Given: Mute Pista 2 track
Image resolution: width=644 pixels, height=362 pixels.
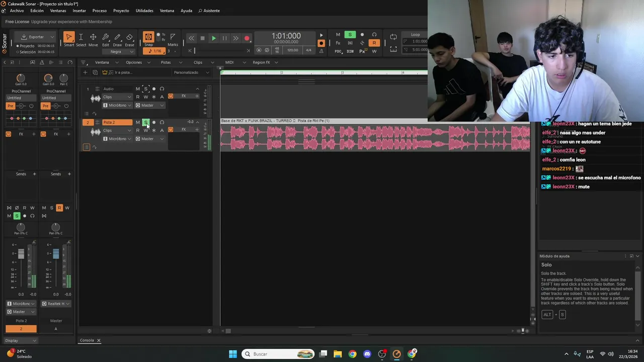Looking at the screenshot, I should 138,122.
